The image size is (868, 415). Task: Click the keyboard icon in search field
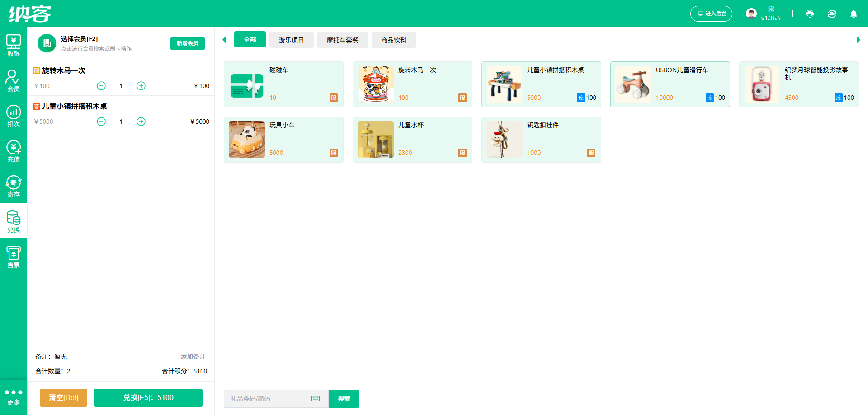[316, 399]
